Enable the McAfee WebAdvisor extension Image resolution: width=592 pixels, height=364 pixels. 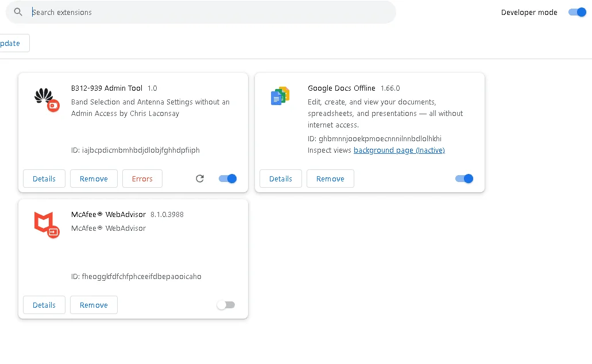(x=226, y=305)
